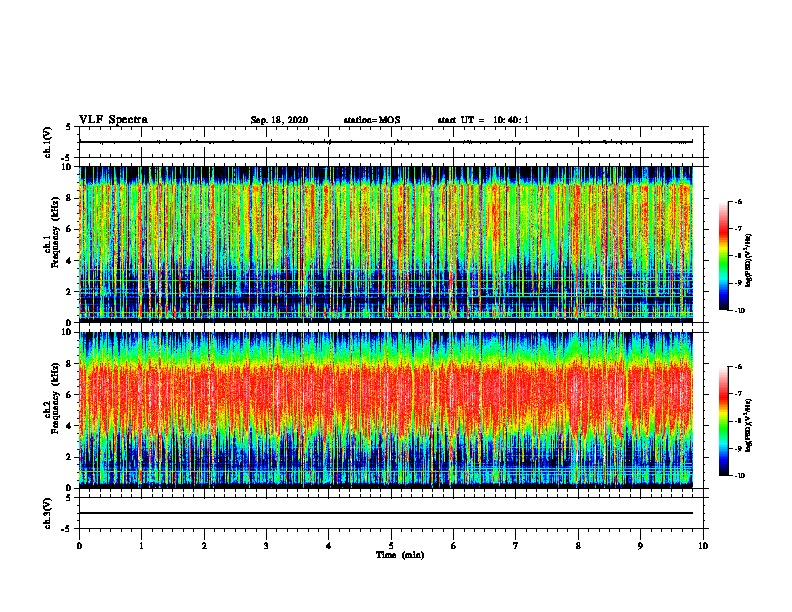792x612 pixels.
Task: Click the "VLF Spectra" plot title
Action: 113,120
